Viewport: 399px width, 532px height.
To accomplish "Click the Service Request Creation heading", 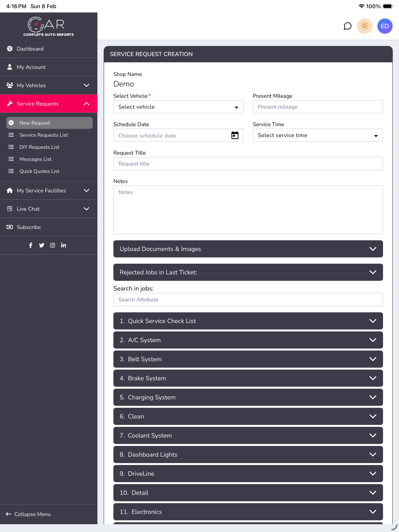I will point(151,54).
